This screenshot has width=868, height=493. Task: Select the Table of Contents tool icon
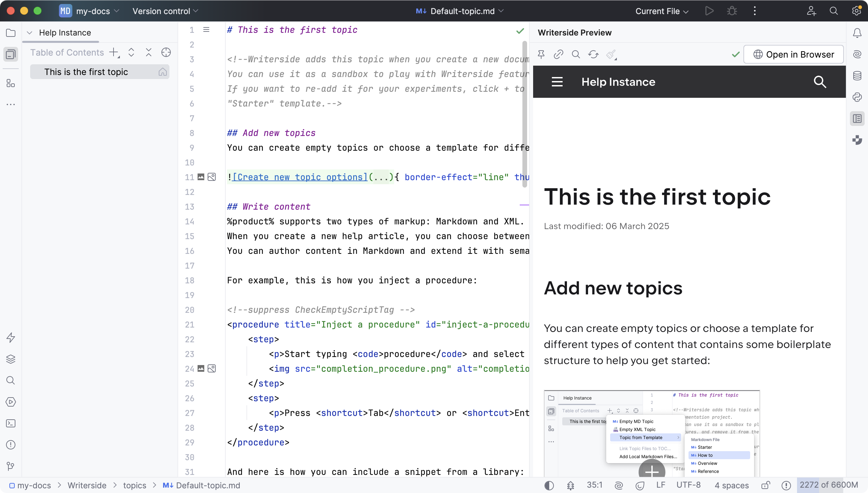[x=10, y=54]
